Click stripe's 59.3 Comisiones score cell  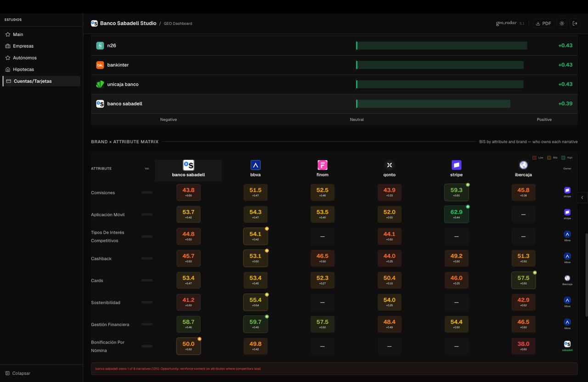click(x=456, y=192)
